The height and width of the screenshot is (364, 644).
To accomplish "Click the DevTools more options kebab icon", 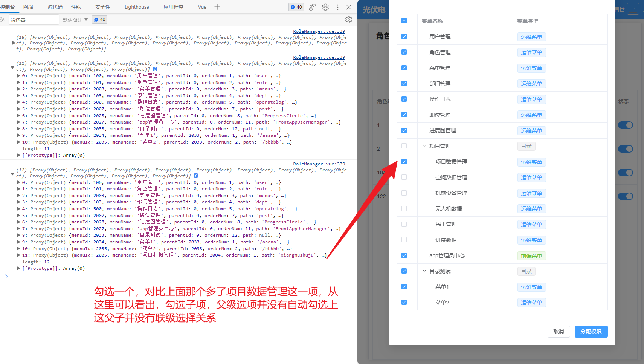I will pyautogui.click(x=338, y=7).
